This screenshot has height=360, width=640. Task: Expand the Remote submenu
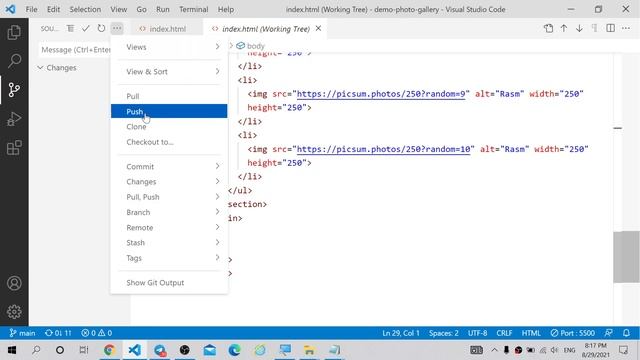(x=169, y=227)
